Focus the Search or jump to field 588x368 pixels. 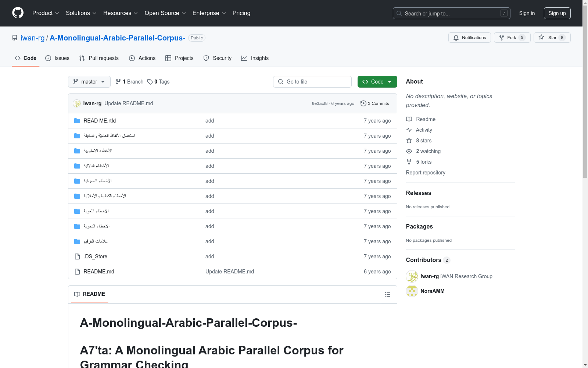point(452,13)
